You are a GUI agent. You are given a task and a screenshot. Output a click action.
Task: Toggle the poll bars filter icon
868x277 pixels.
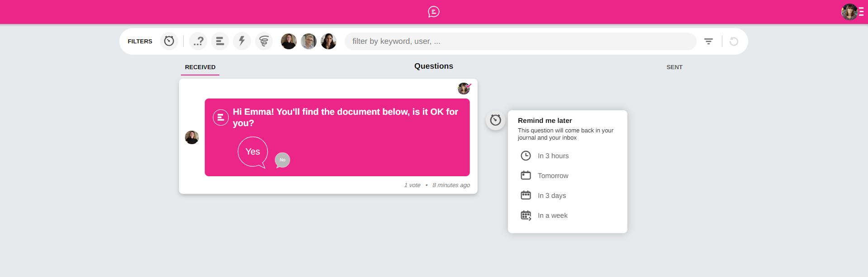point(220,41)
